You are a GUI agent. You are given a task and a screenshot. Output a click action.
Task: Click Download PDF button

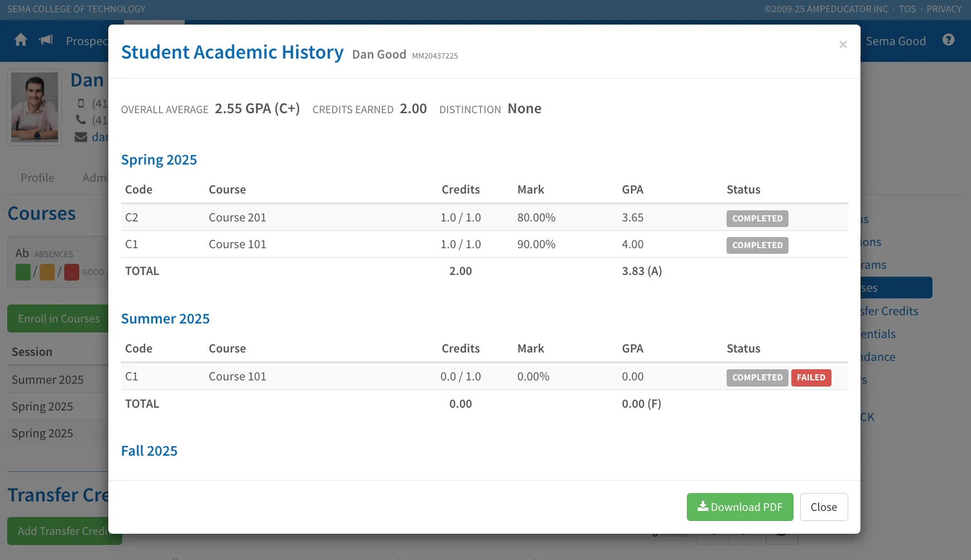740,507
